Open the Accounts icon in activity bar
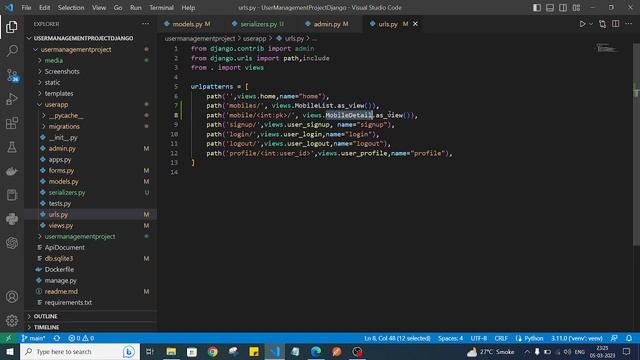The width and height of the screenshot is (640, 360). [12, 297]
